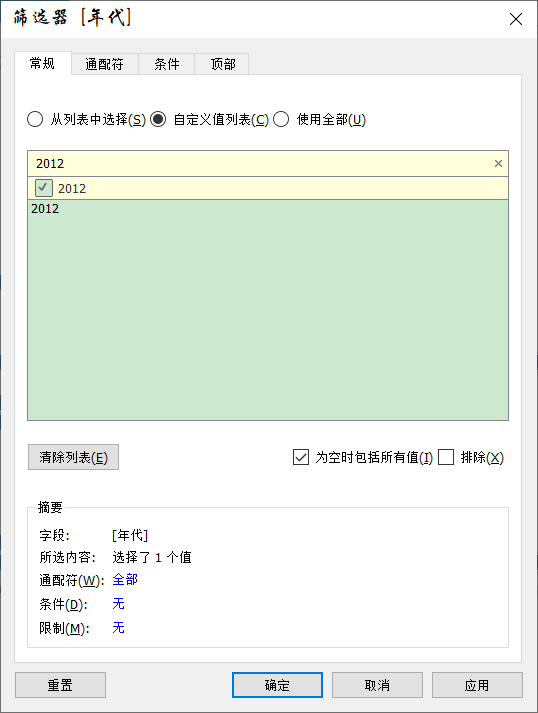Click the 重置 button
538x713 pixels.
pyautogui.click(x=60, y=685)
